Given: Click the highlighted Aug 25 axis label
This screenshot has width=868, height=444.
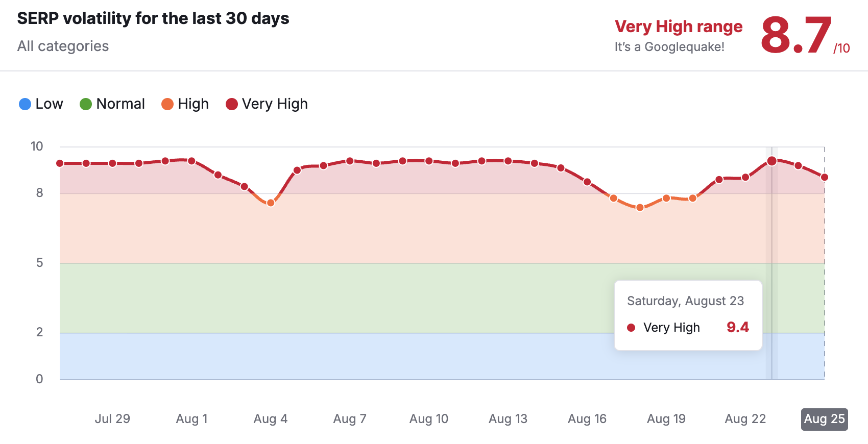Looking at the screenshot, I should pyautogui.click(x=824, y=419).
